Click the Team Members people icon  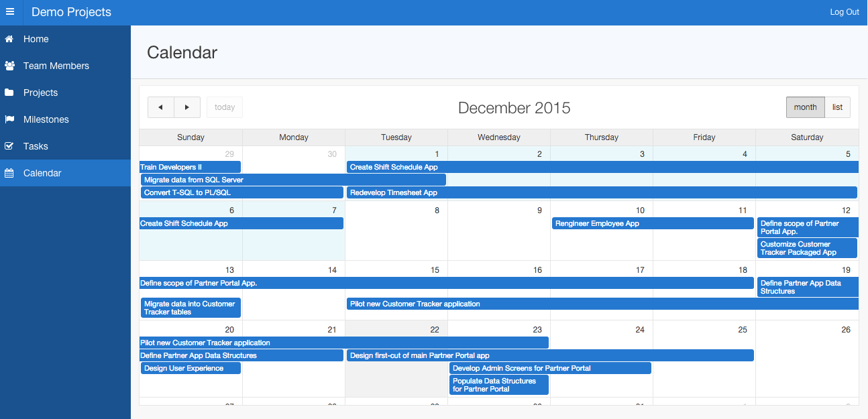coord(9,66)
